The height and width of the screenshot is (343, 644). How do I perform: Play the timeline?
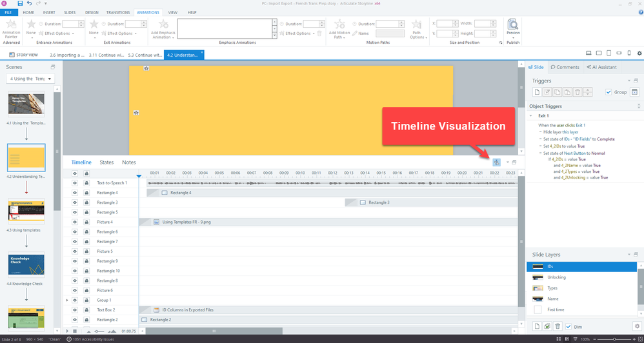pyautogui.click(x=68, y=331)
